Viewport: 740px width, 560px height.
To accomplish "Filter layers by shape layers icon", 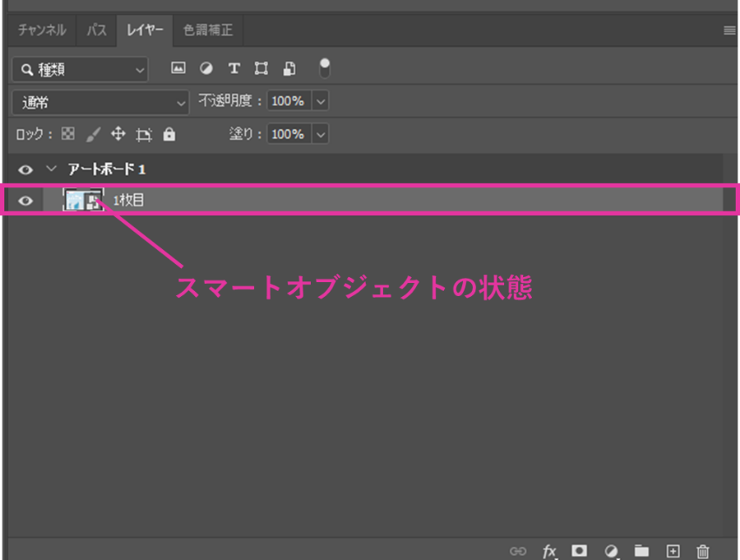I will tap(261, 69).
